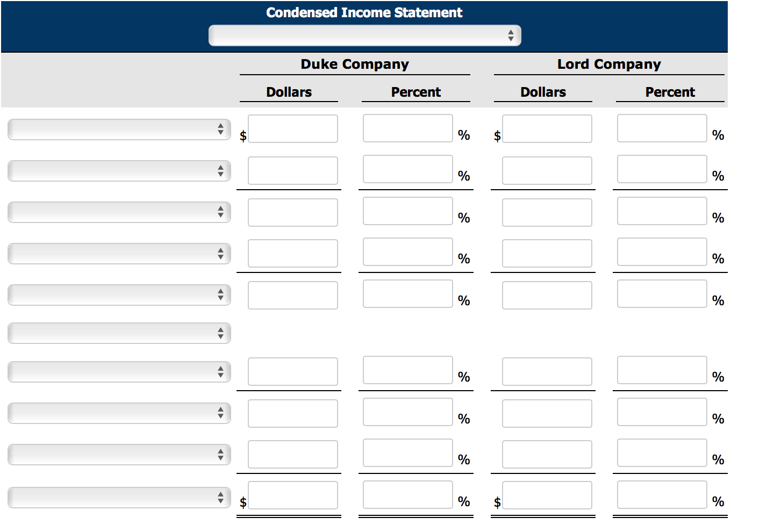The width and height of the screenshot is (774, 532).
Task: Click Lord Company's first Dollars input field
Action: pos(547,128)
